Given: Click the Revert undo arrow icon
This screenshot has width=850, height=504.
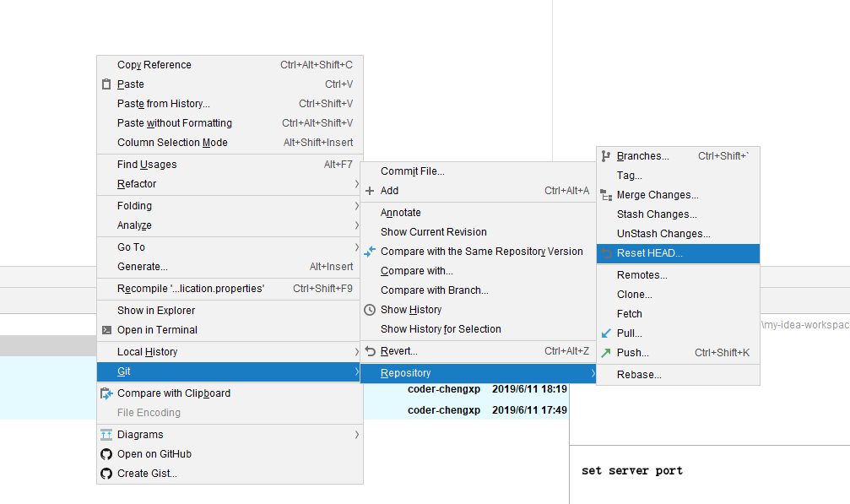Looking at the screenshot, I should (370, 351).
